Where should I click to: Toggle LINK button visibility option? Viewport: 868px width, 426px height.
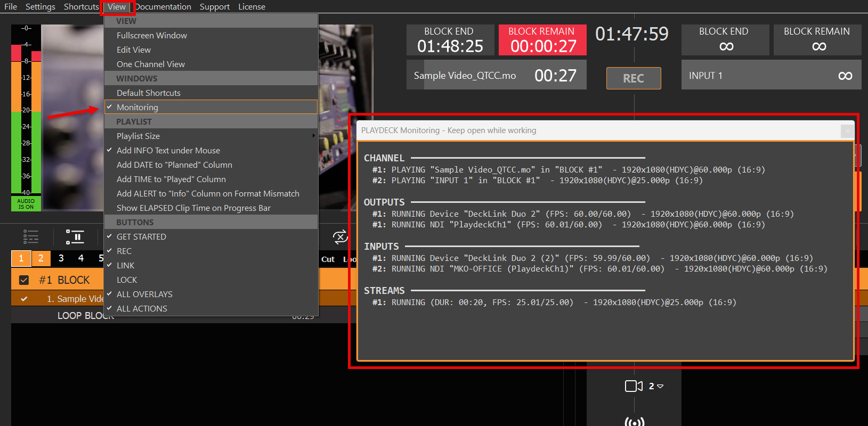tap(211, 265)
